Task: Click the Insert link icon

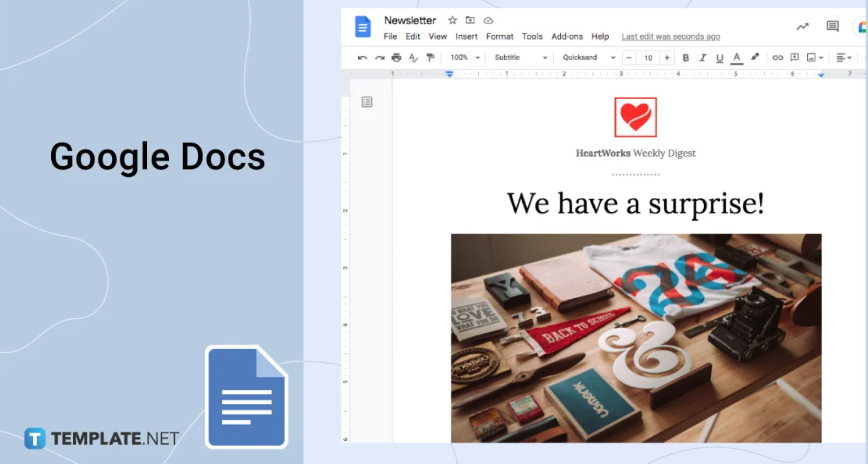Action: [x=777, y=57]
